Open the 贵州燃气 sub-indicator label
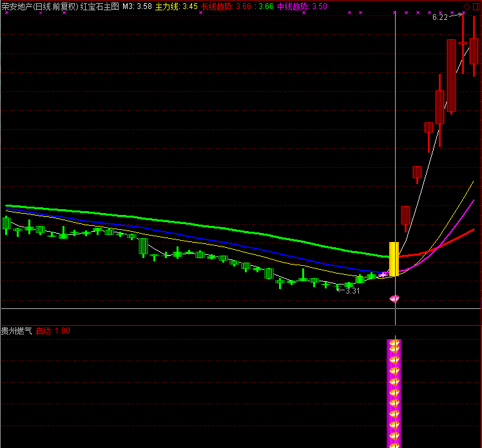This screenshot has width=482, height=448. click(16, 331)
